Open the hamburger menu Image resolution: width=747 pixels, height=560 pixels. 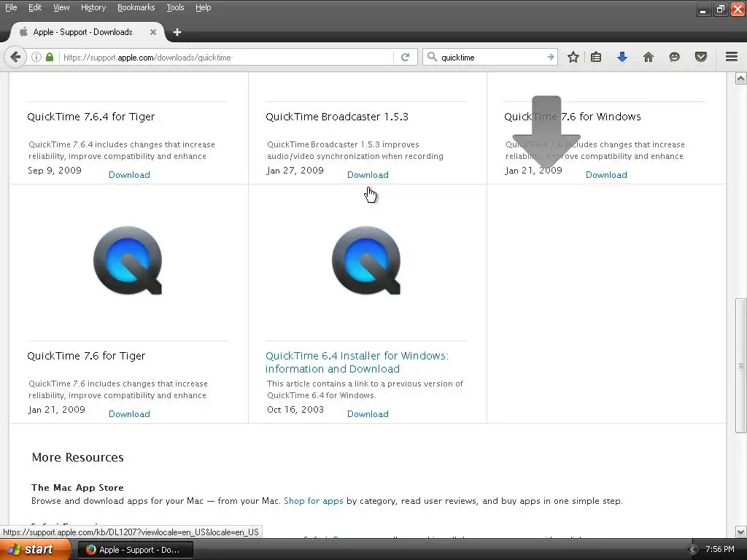(732, 57)
